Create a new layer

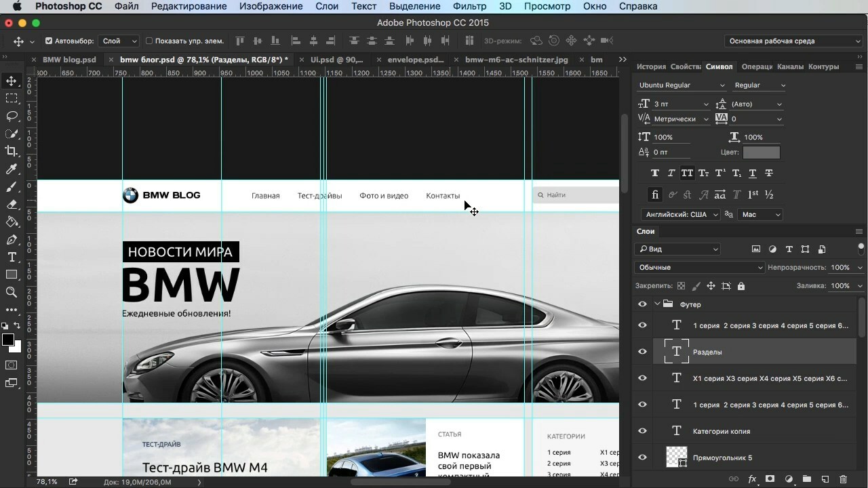825,479
